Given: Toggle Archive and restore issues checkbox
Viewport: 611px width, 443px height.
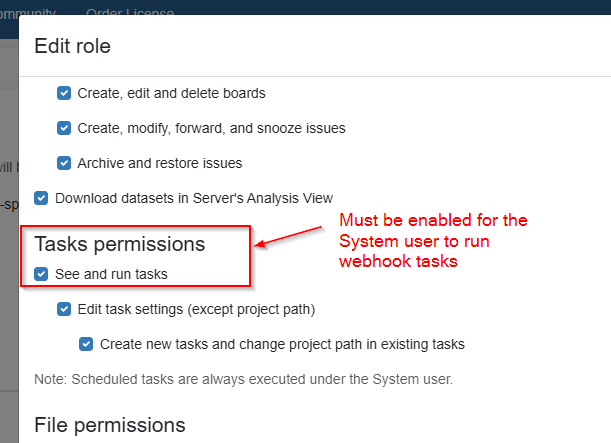Looking at the screenshot, I should pyautogui.click(x=64, y=162).
